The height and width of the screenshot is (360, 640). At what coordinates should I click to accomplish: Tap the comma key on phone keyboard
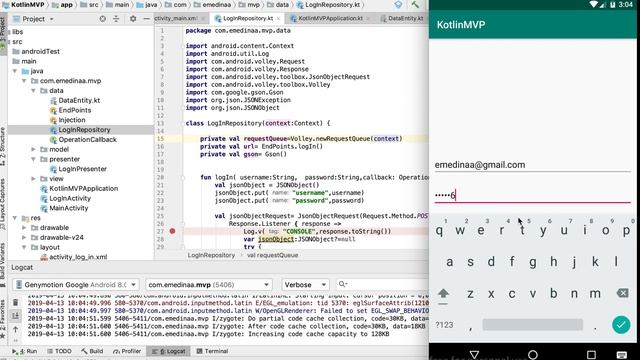coord(471,327)
